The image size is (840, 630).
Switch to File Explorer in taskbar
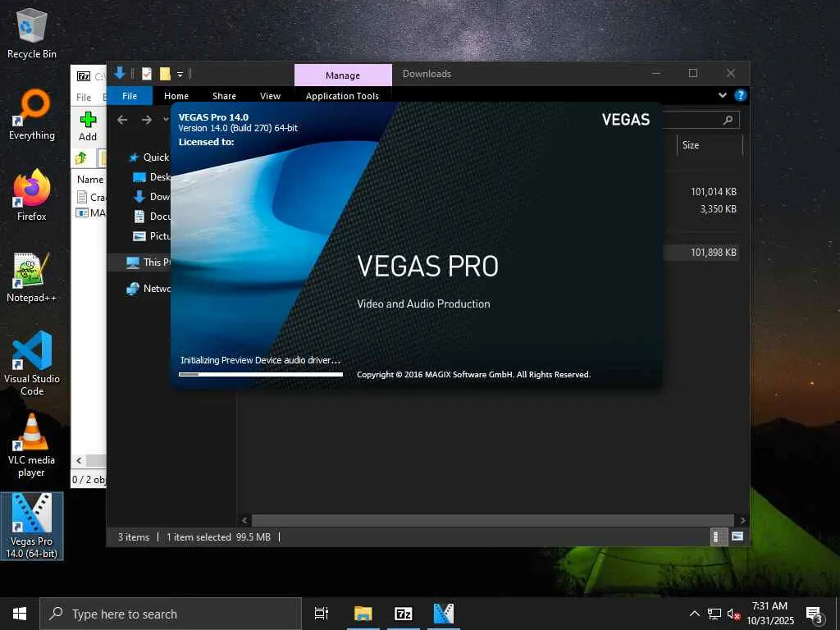tap(363, 614)
